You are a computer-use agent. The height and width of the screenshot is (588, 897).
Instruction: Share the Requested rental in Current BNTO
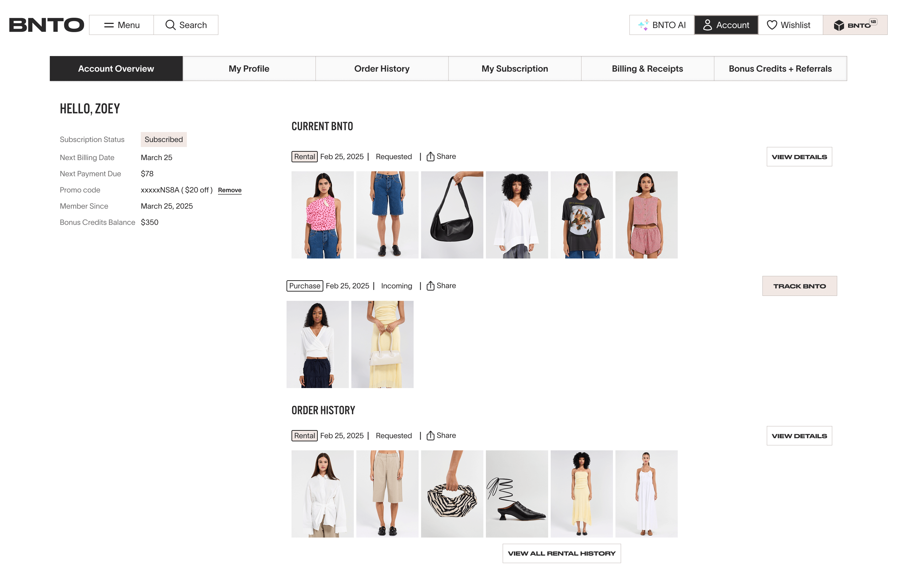(441, 156)
